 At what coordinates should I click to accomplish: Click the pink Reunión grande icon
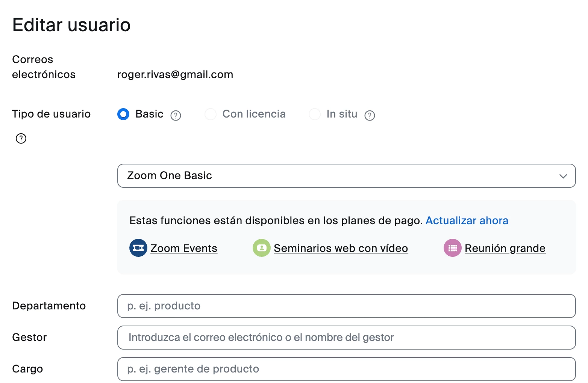tap(453, 248)
